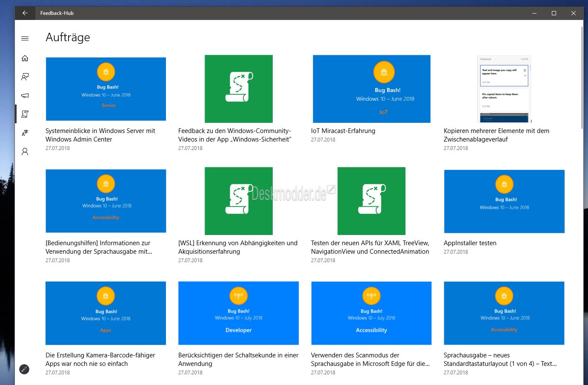Viewport: 588px width, 385px height.
Task: Open the Home page in sidebar
Action: click(25, 58)
